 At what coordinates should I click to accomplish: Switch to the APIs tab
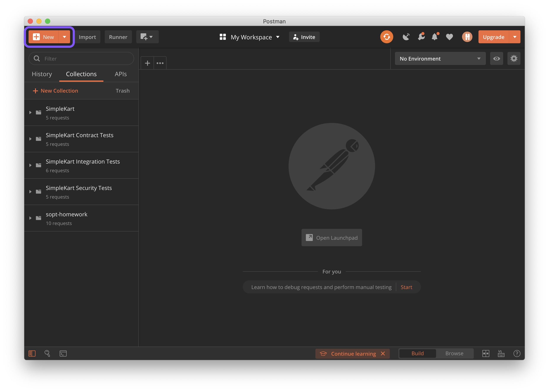pyautogui.click(x=121, y=74)
